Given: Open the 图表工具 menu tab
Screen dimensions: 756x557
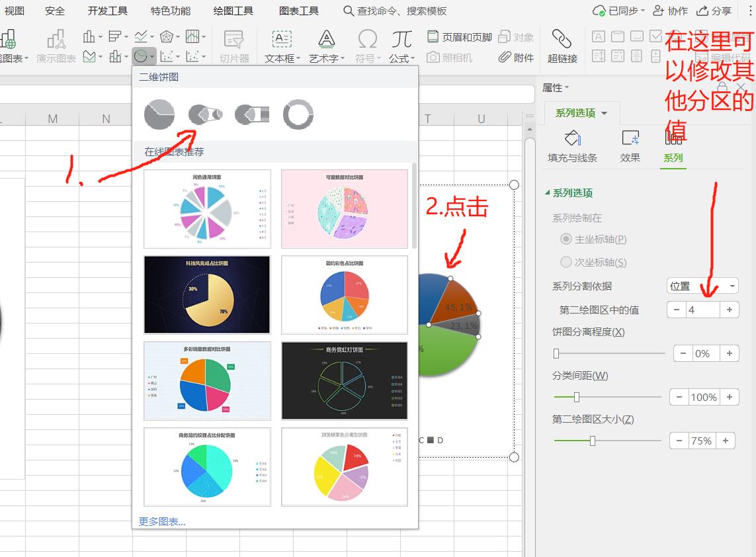Looking at the screenshot, I should [299, 11].
